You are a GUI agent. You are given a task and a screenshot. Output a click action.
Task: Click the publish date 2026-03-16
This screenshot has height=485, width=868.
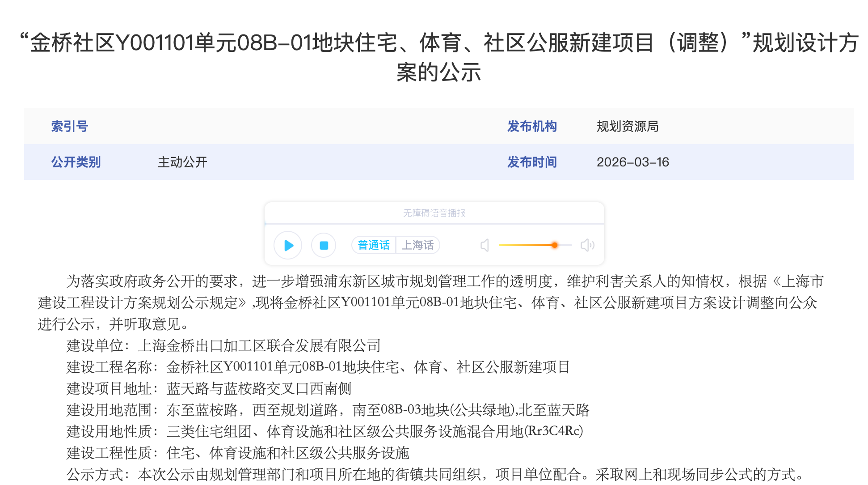tap(632, 162)
